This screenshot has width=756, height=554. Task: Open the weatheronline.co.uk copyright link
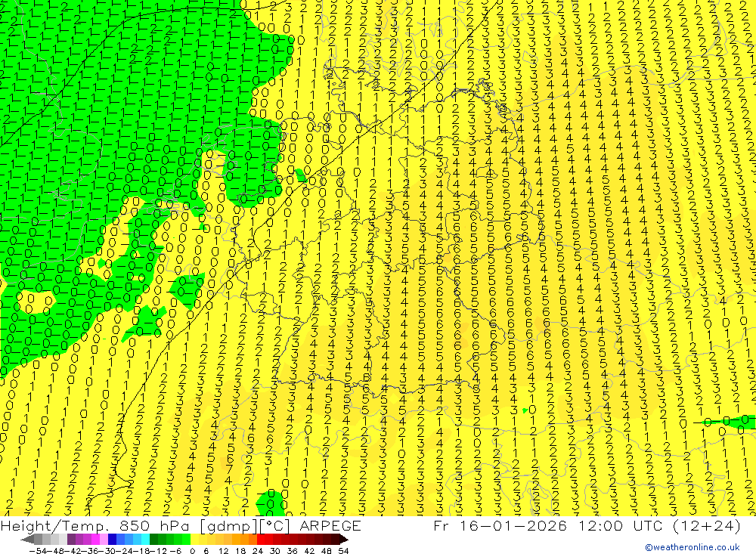[692, 547]
